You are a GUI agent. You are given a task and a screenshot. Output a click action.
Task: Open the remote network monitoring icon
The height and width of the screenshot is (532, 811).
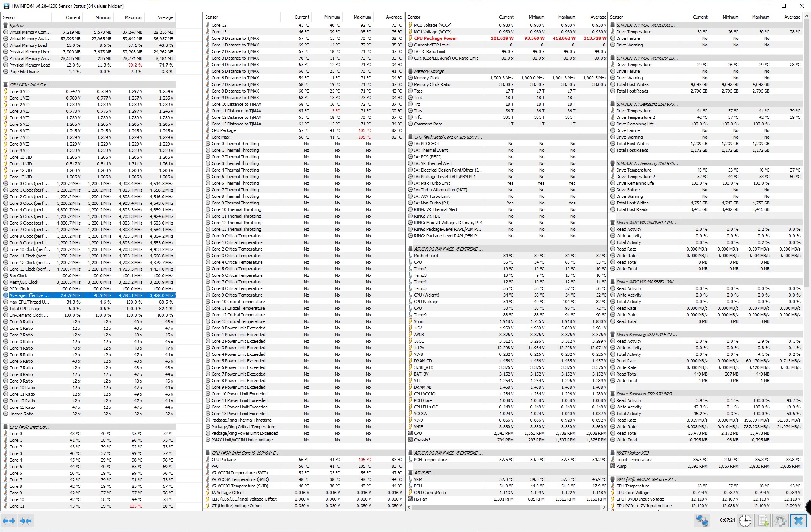click(x=702, y=520)
